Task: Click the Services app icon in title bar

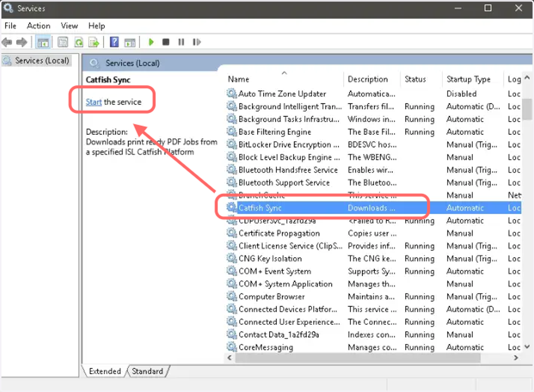Action: pos(8,8)
